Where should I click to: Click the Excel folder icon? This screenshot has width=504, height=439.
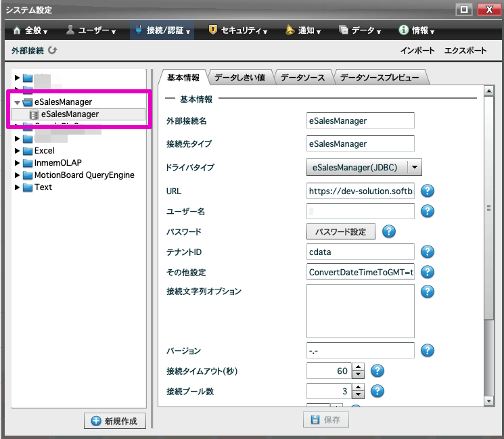28,151
